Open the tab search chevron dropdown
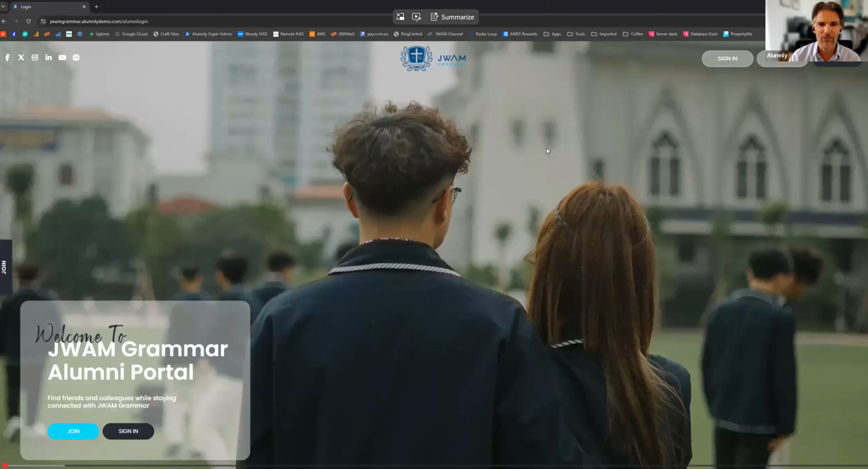The height and width of the screenshot is (469, 868). tap(3, 7)
